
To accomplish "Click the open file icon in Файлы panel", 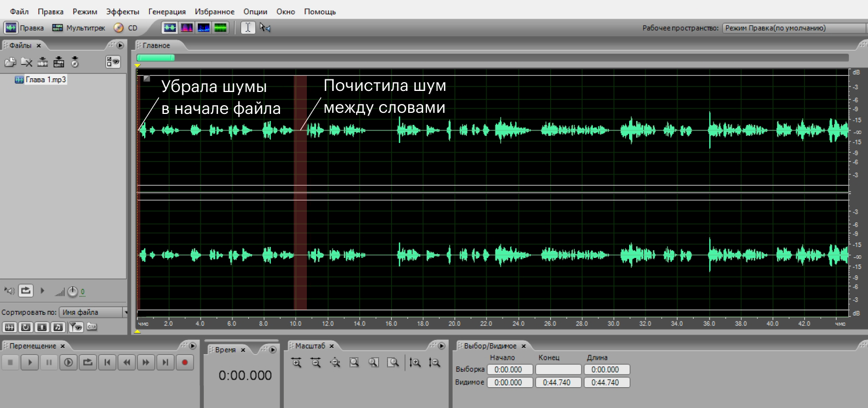I will pos(10,62).
